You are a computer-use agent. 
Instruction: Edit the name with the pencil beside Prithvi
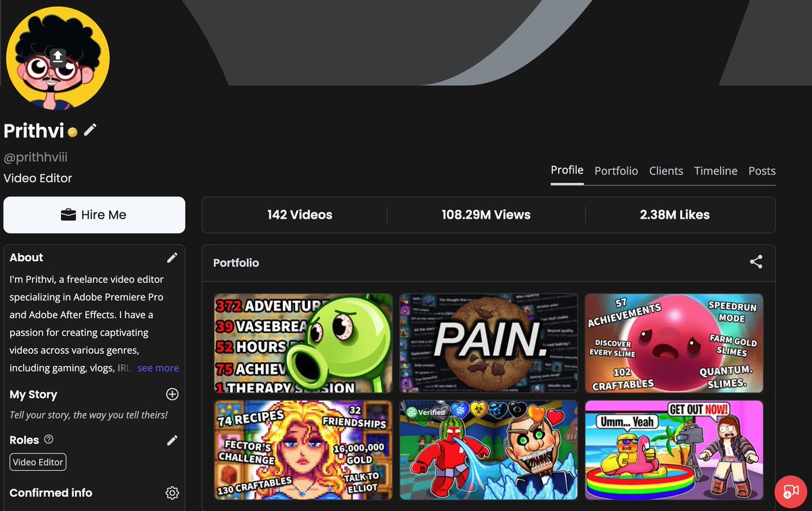pos(90,129)
